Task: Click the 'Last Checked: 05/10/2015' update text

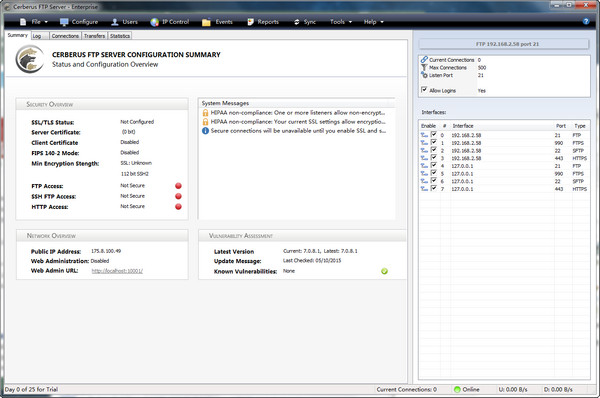Action: coord(312,261)
